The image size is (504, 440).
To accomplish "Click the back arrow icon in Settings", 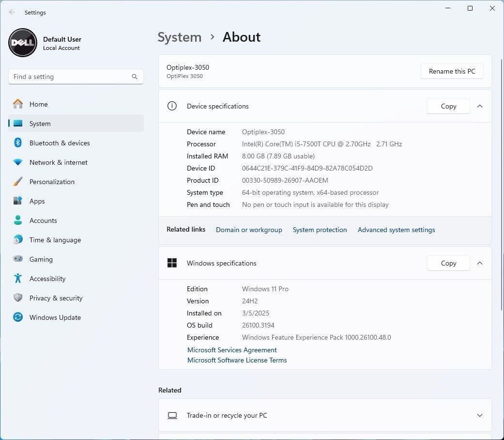I will pos(12,12).
